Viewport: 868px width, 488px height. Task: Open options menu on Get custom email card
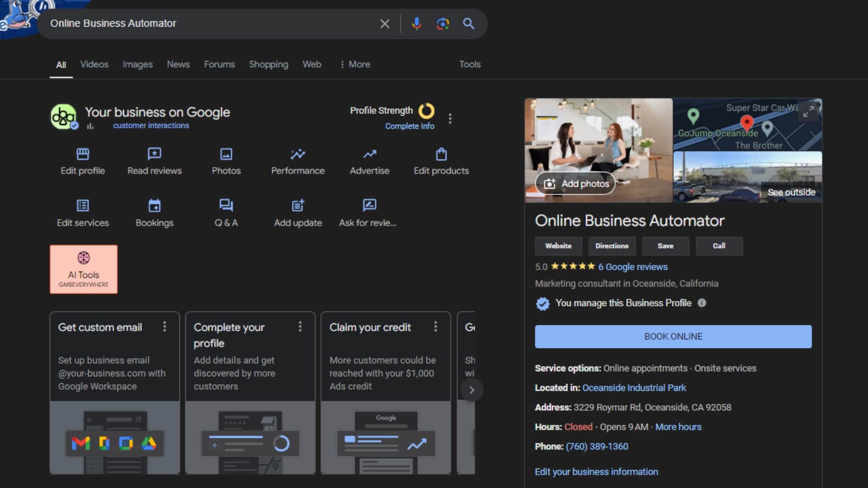[x=165, y=327]
